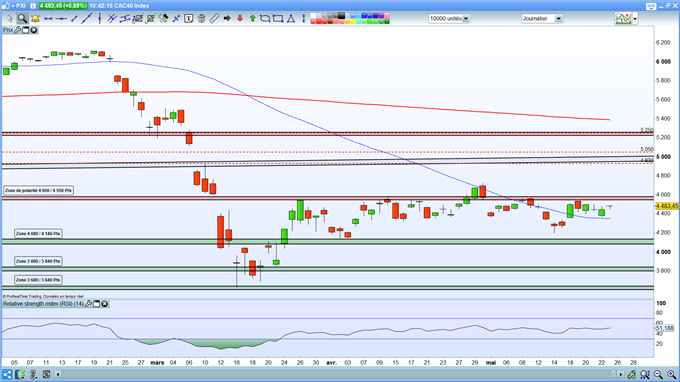This screenshot has height=382, width=680.
Task: Select the Zone 4 080 / 4 140 Pts label
Action: [x=38, y=234]
